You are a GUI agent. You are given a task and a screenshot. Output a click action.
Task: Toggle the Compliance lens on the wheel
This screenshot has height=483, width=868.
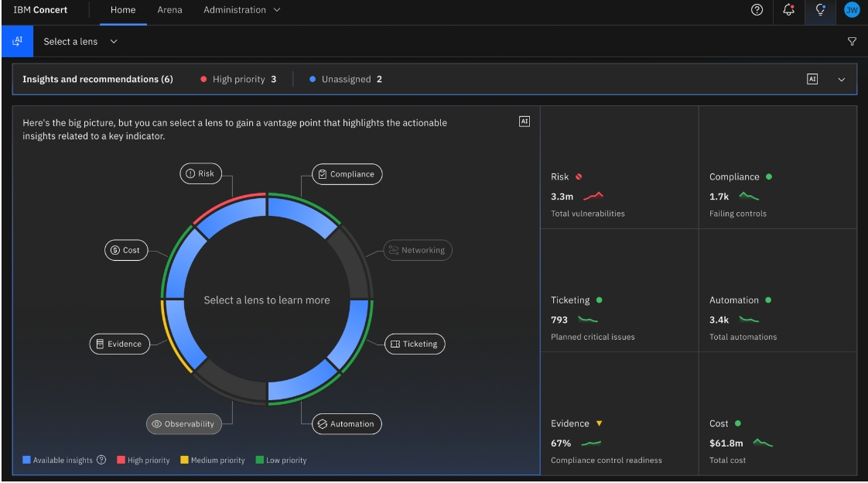347,174
